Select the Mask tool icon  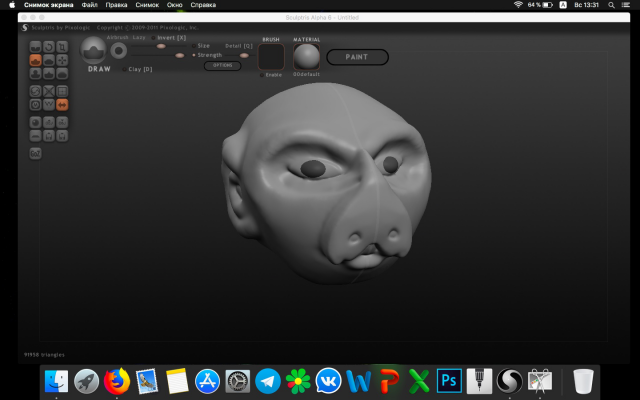point(36,105)
